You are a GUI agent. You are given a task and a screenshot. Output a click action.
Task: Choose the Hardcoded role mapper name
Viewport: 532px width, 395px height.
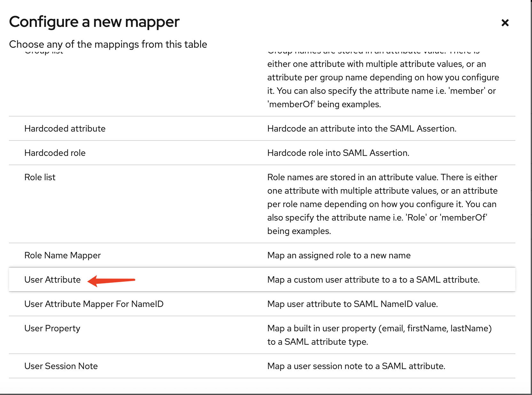coord(55,153)
